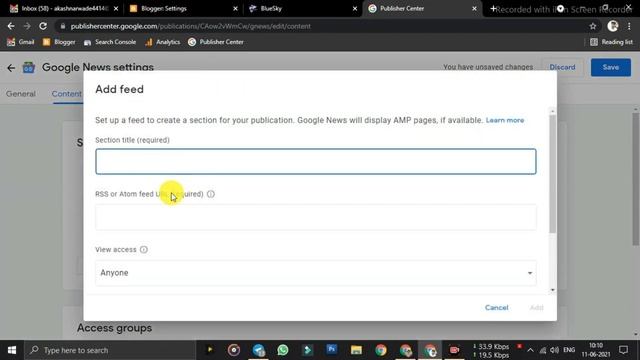Image resolution: width=640 pixels, height=360 pixels.
Task: Bookmark this page with the star icon
Action: pos(593,26)
